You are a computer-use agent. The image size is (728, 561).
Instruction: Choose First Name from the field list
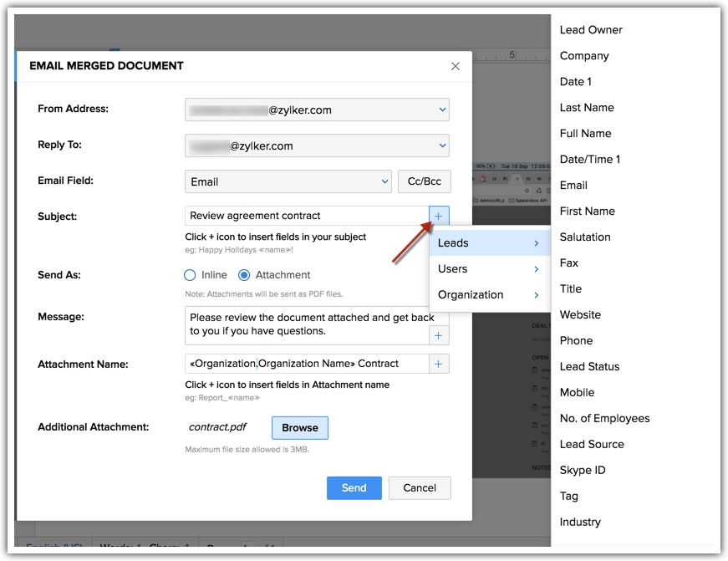coord(588,212)
